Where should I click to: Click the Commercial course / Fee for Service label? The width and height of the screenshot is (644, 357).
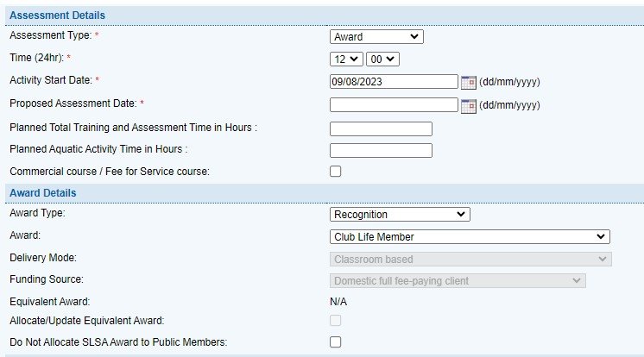click(109, 172)
